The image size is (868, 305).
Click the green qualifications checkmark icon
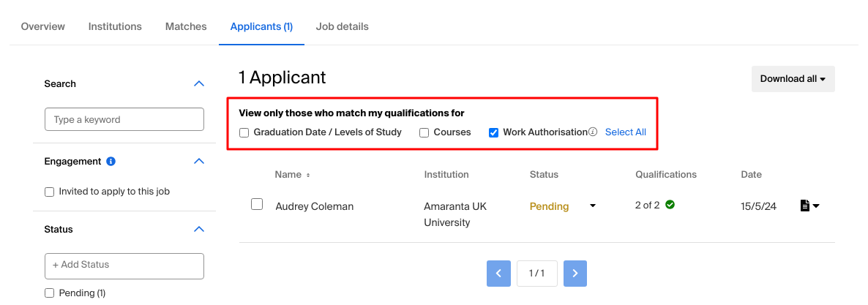coord(670,204)
